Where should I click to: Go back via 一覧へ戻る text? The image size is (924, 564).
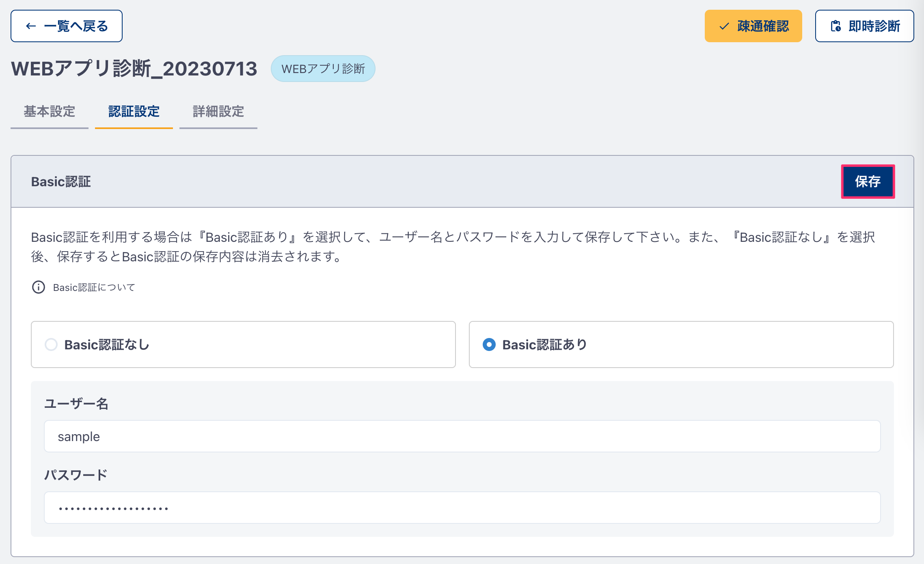click(76, 26)
